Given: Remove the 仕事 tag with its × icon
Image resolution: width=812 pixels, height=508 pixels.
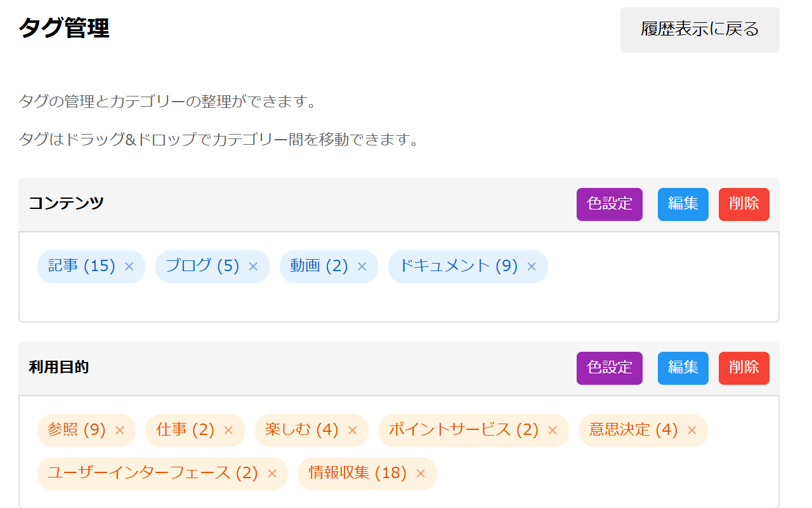Looking at the screenshot, I should (228, 431).
